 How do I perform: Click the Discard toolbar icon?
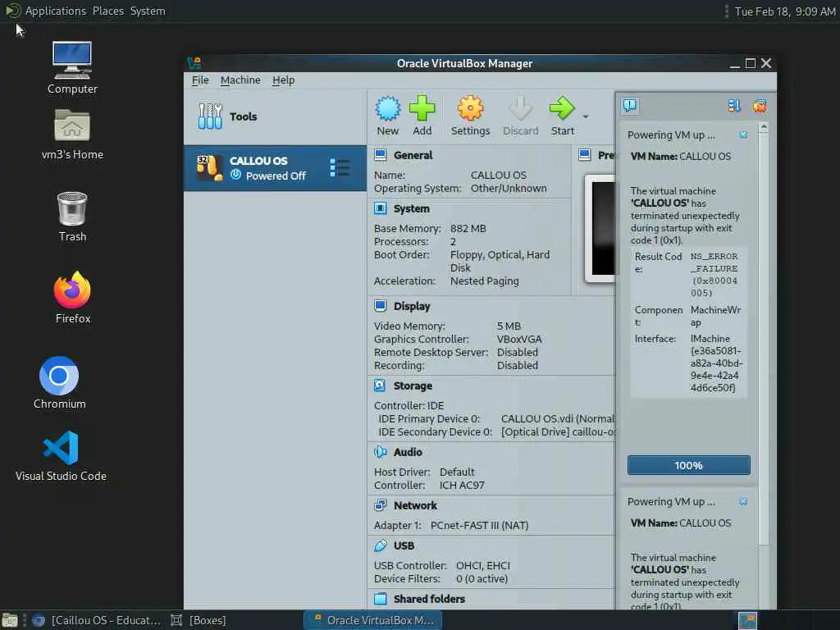[x=520, y=109]
